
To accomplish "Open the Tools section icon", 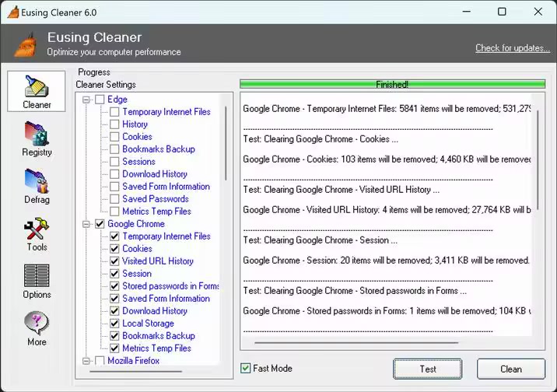I will pyautogui.click(x=37, y=229).
